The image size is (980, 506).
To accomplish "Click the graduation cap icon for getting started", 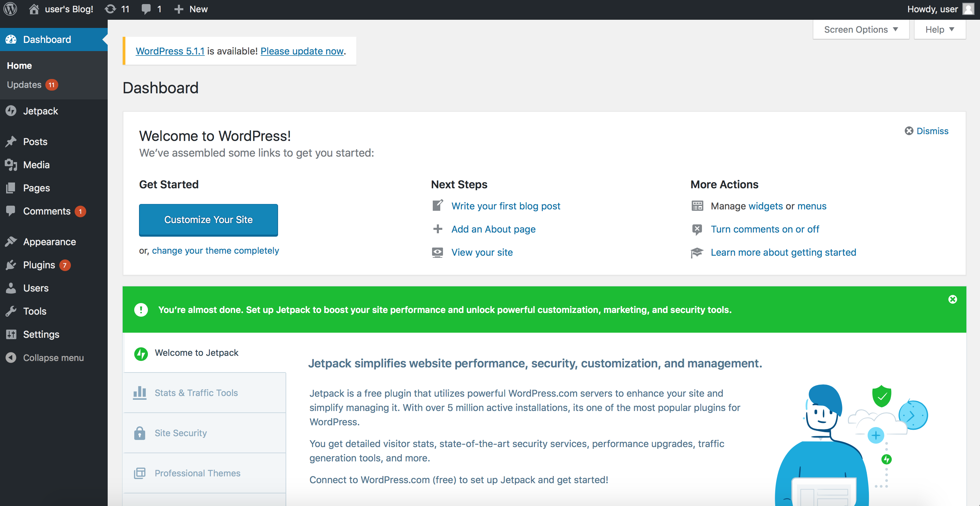I will 696,252.
